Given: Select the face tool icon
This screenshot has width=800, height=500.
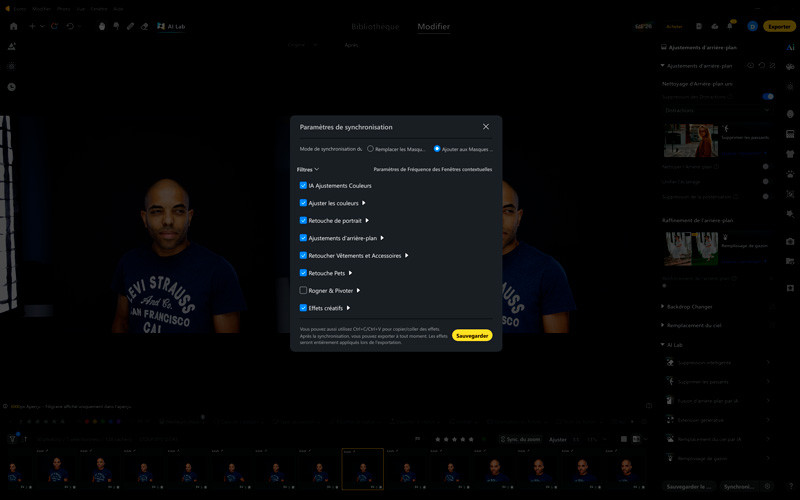Looking at the screenshot, I should point(102,26).
